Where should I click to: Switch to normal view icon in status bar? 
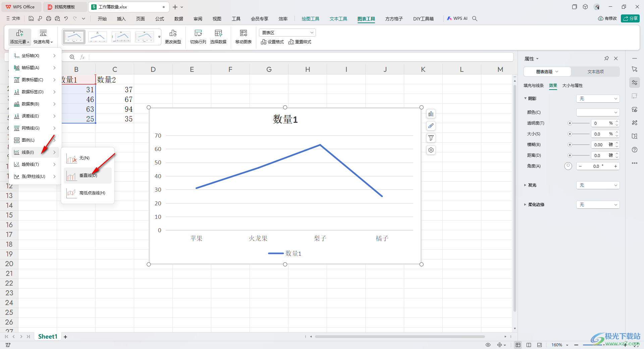pos(518,345)
